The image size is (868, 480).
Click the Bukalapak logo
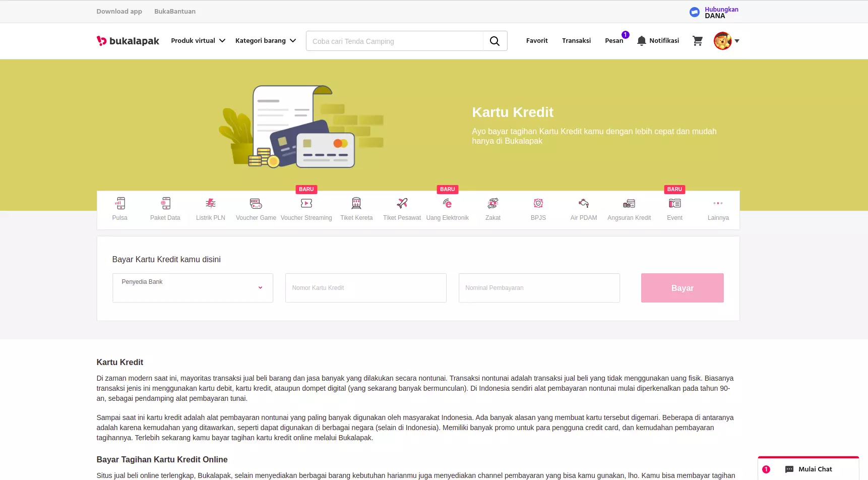tap(128, 41)
